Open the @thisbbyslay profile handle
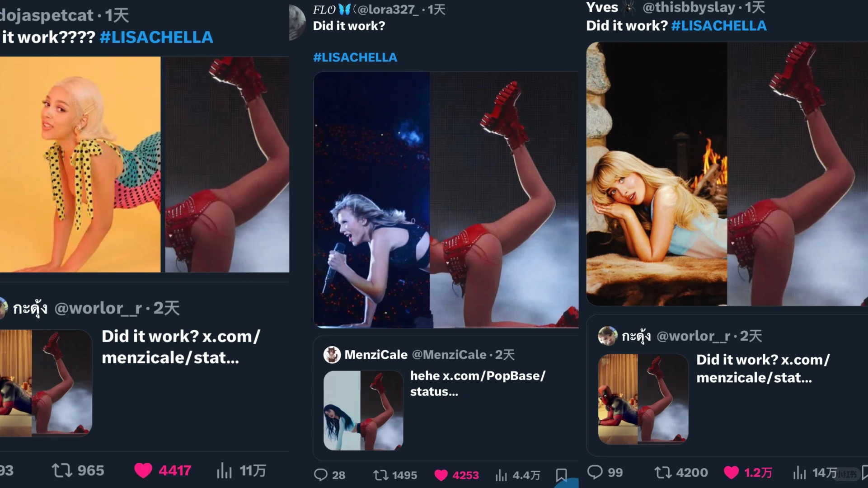 689,7
